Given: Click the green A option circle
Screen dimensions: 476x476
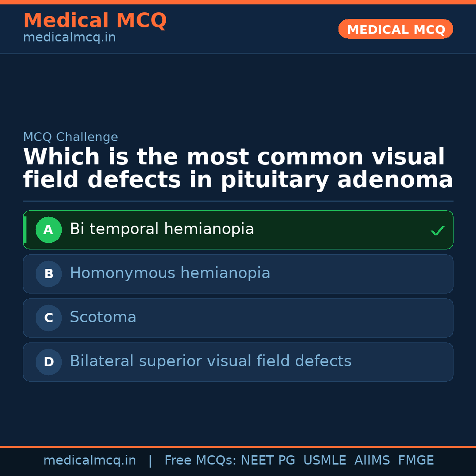Looking at the screenshot, I should pyautogui.click(x=48, y=230).
